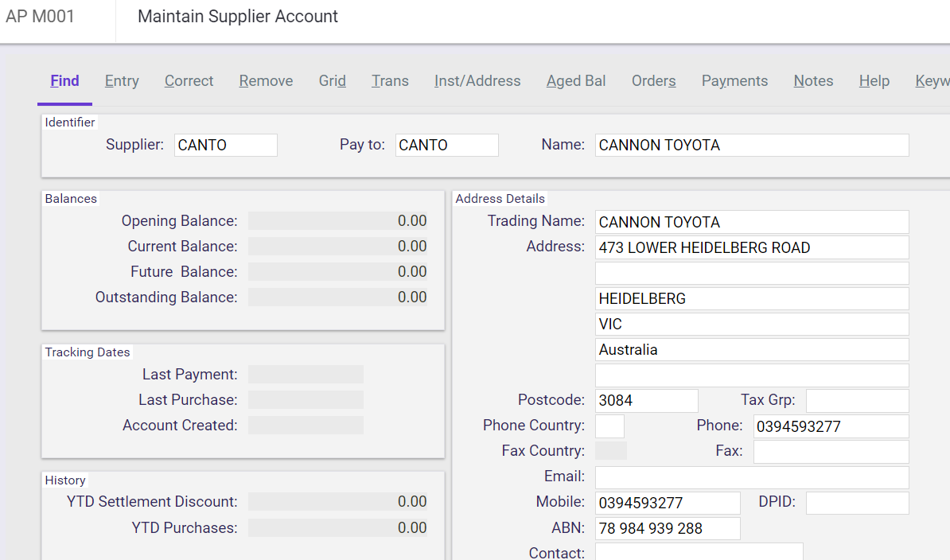This screenshot has height=560, width=950.
Task: Click the Pay to field
Action: [x=447, y=146]
